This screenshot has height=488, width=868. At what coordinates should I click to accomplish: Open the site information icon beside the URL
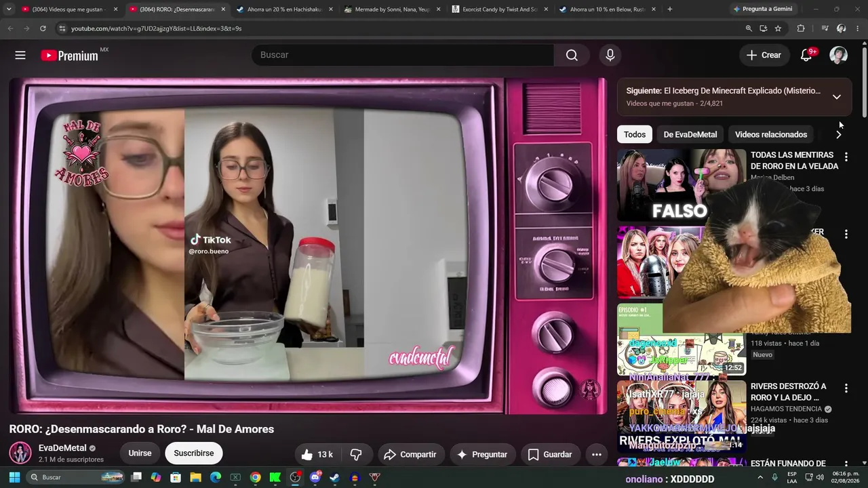[62, 28]
